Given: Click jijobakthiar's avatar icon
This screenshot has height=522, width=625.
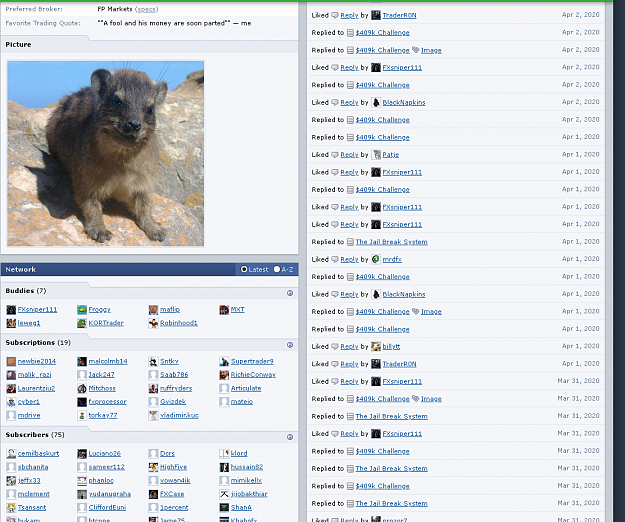Looking at the screenshot, I should pos(224,494).
